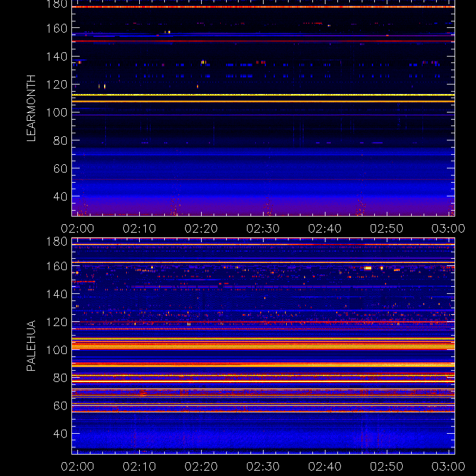Click the LEARMONTH vertical axis label
This screenshot has height=476, width=476.
point(32,108)
